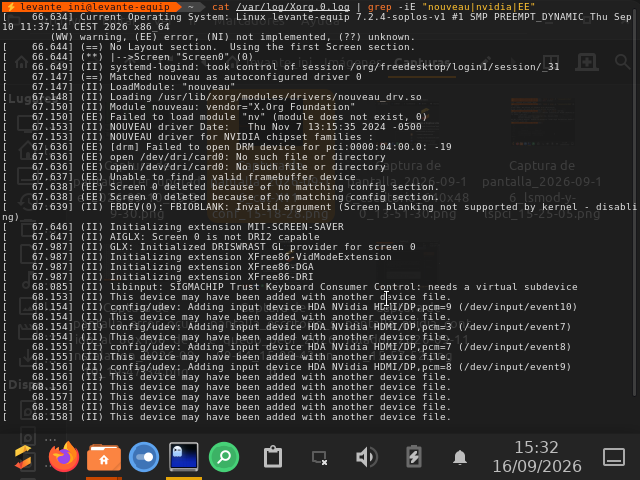This screenshot has width=640, height=480.
Task: Click the 'systemd-logind: took control of session' line
Action: [281, 67]
